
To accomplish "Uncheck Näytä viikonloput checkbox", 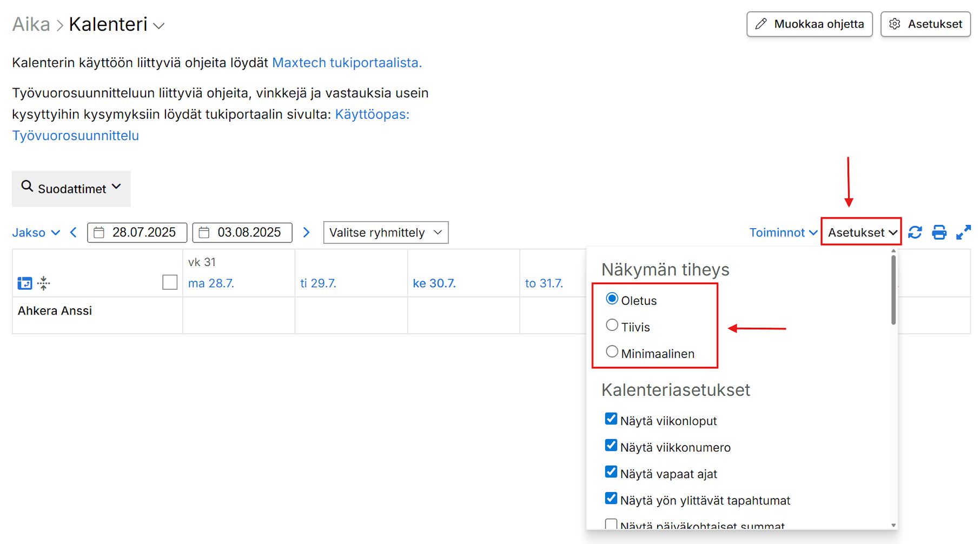I will tap(611, 419).
